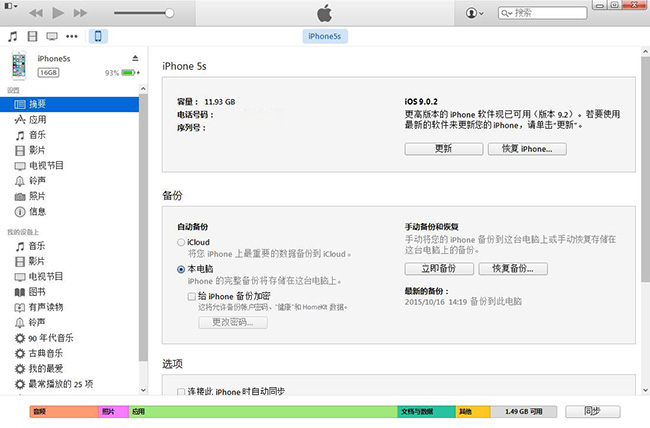Open the Music library icon in the toolbar
Screen dimensions: 650x428
(13, 36)
